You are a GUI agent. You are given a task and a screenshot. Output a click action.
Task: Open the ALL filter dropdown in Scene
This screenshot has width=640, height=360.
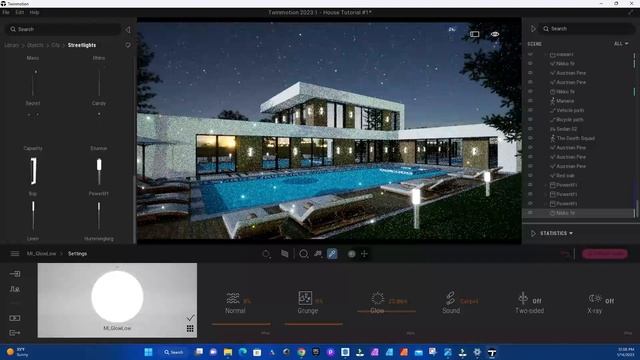[621, 44]
